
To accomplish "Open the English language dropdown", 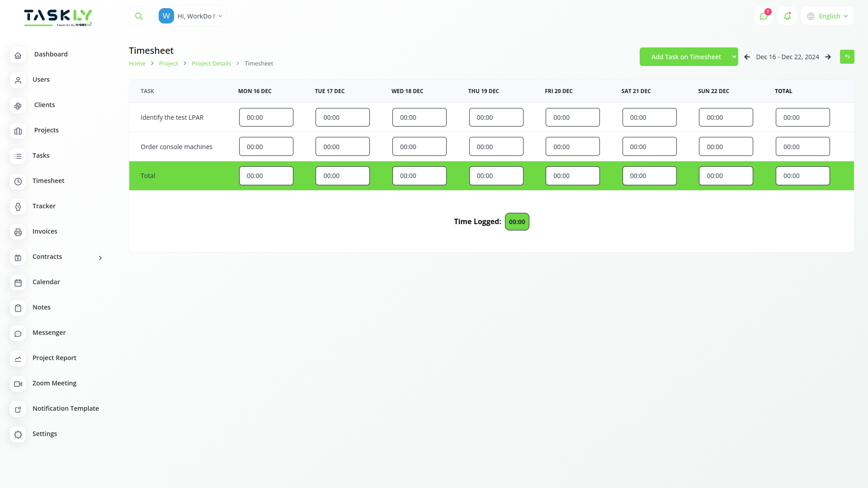I will (x=827, y=16).
